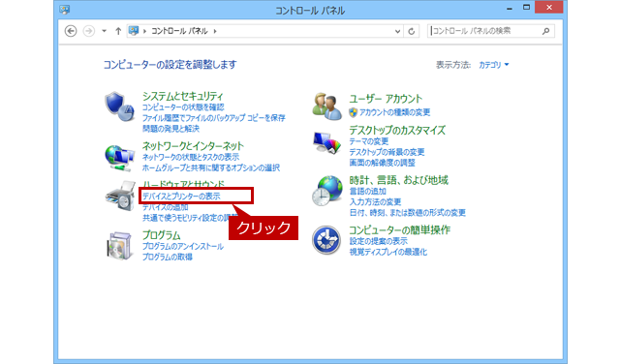Open ユーザー アカウント category
The height and width of the screenshot is (364, 620).
(386, 99)
